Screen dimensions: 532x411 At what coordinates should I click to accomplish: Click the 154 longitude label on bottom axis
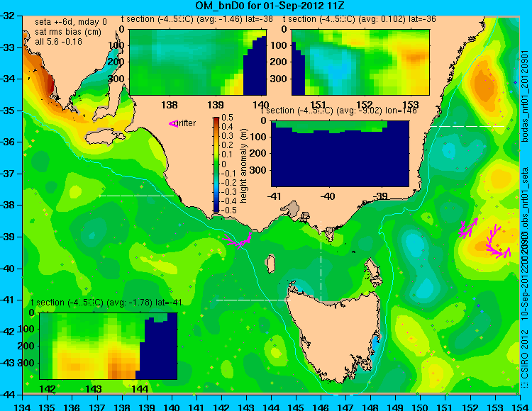point(519,407)
